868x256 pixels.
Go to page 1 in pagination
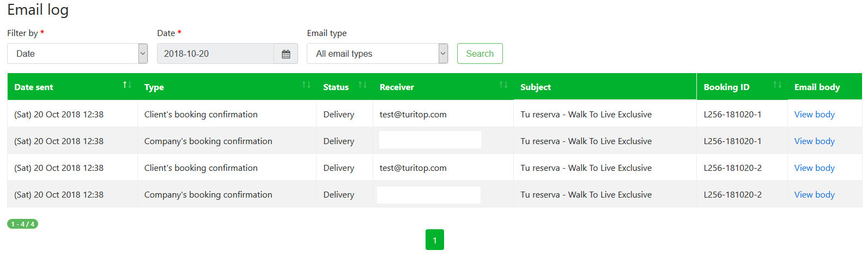pyautogui.click(x=434, y=240)
